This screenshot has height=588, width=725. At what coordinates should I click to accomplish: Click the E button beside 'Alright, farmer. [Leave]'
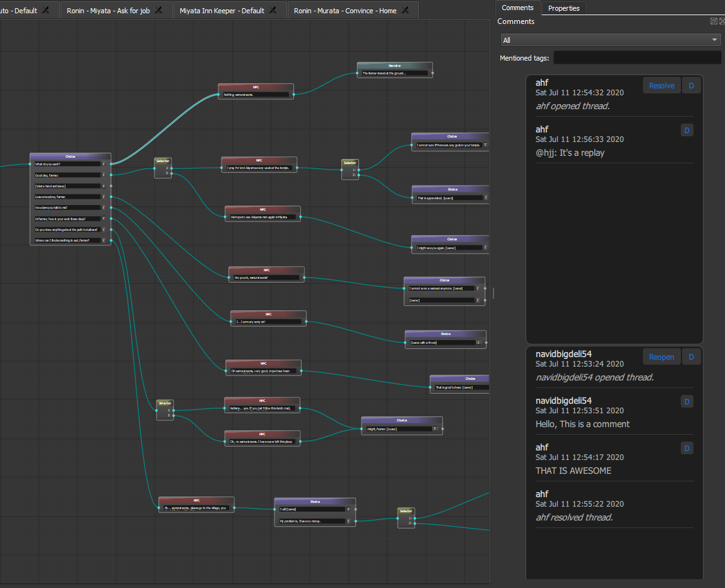click(x=435, y=429)
